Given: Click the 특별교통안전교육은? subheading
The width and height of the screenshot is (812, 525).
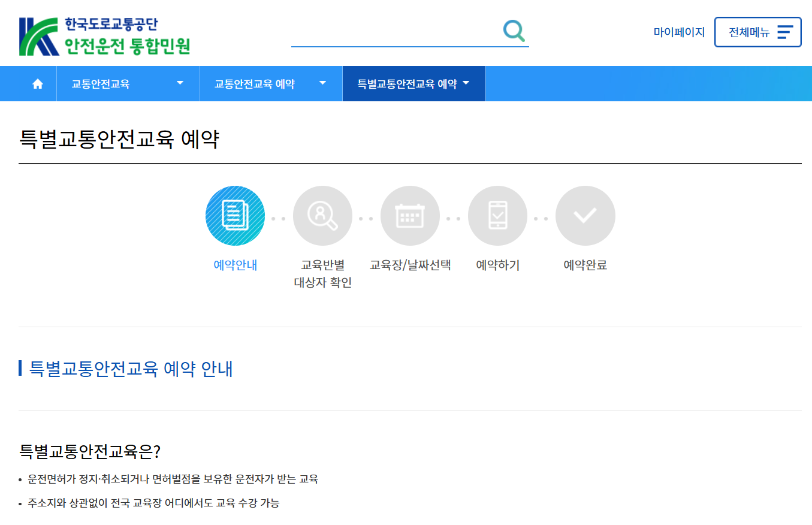Looking at the screenshot, I should pos(90,451).
